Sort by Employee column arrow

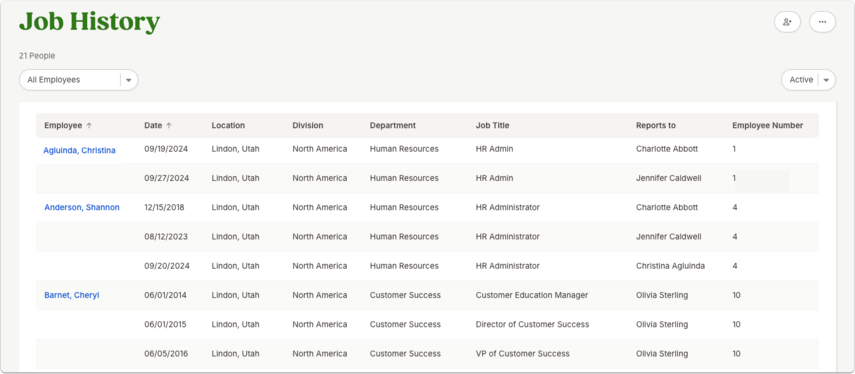pyautogui.click(x=89, y=125)
